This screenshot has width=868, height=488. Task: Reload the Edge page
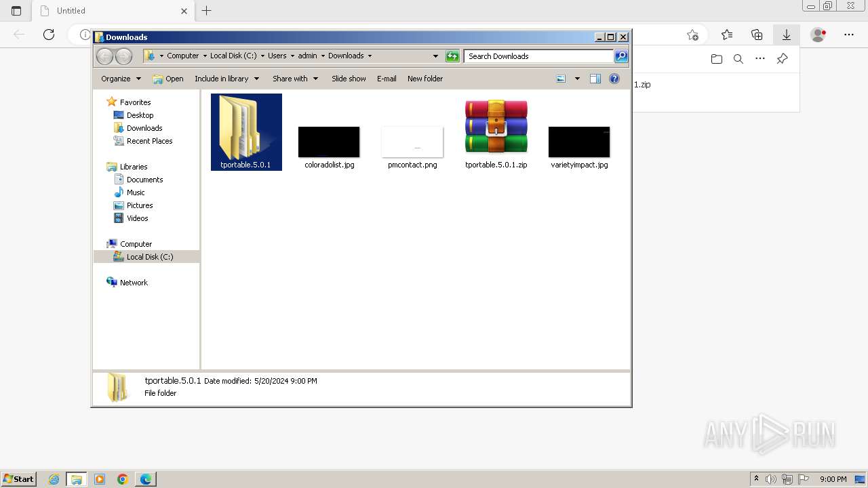[49, 35]
